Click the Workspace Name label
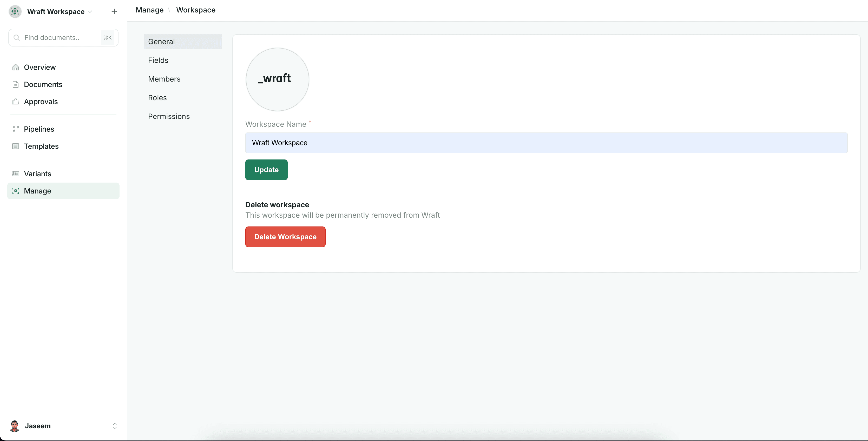The width and height of the screenshot is (868, 441). [x=276, y=124]
